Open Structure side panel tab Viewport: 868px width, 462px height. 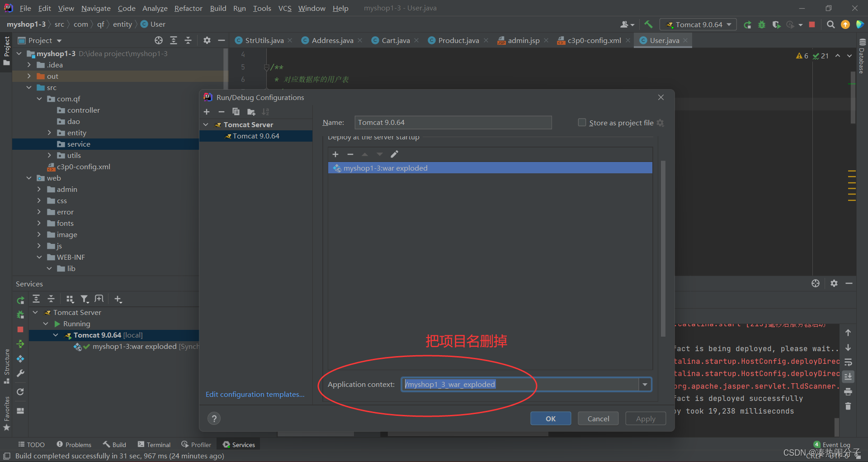click(6, 366)
